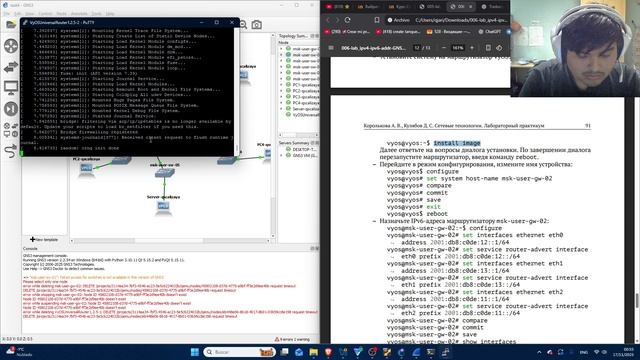
Task: Click the GNS3 zoom out magnifier icon
Action: (x=243, y=25)
